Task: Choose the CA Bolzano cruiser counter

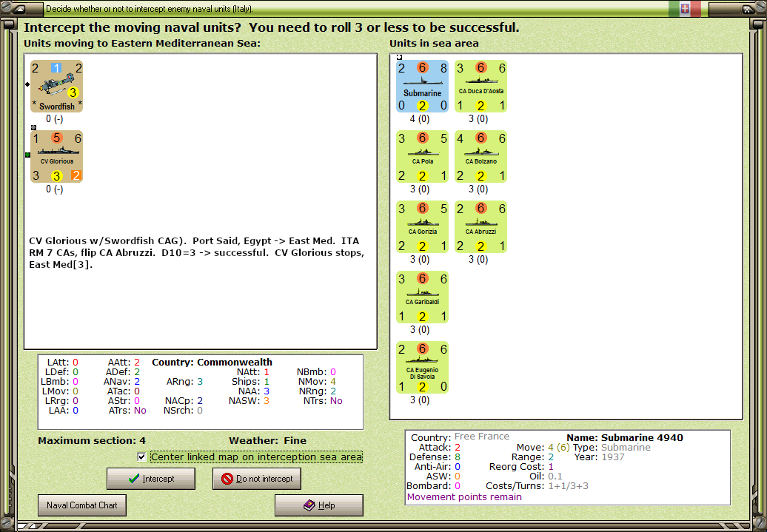Action: (x=480, y=156)
